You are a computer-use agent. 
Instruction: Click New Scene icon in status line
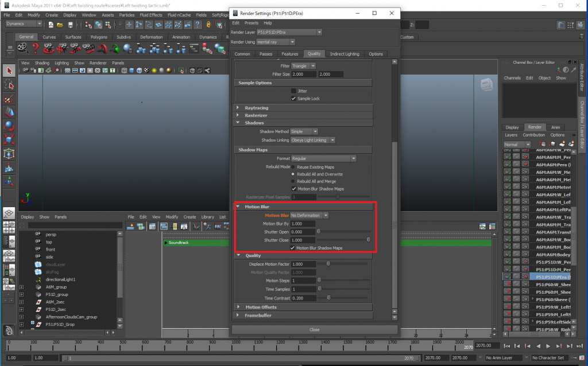pyautogui.click(x=51, y=25)
